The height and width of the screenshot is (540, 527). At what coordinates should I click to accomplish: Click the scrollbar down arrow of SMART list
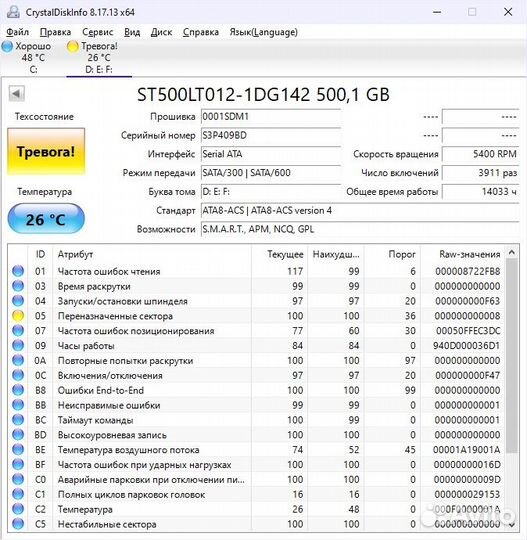coord(512,525)
